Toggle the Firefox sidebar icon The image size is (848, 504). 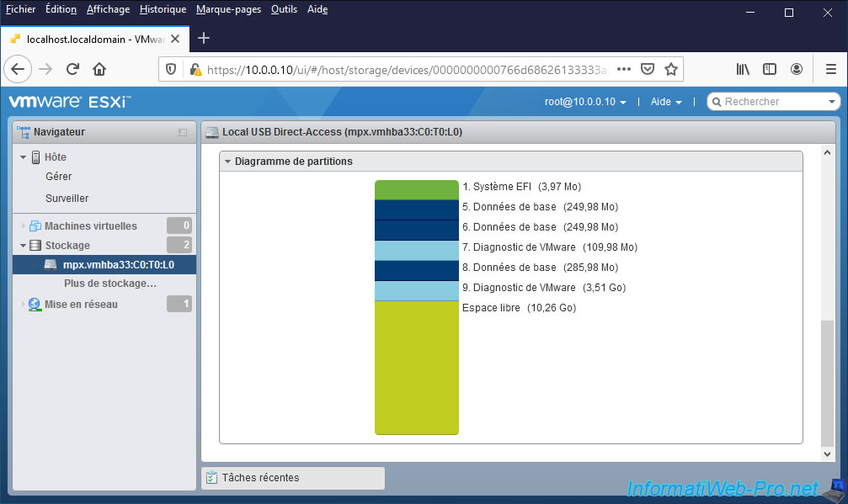point(769,69)
